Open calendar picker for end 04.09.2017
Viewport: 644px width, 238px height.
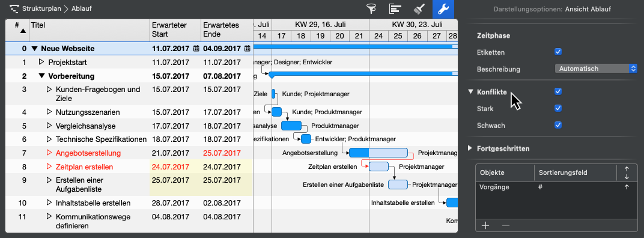[247, 49]
